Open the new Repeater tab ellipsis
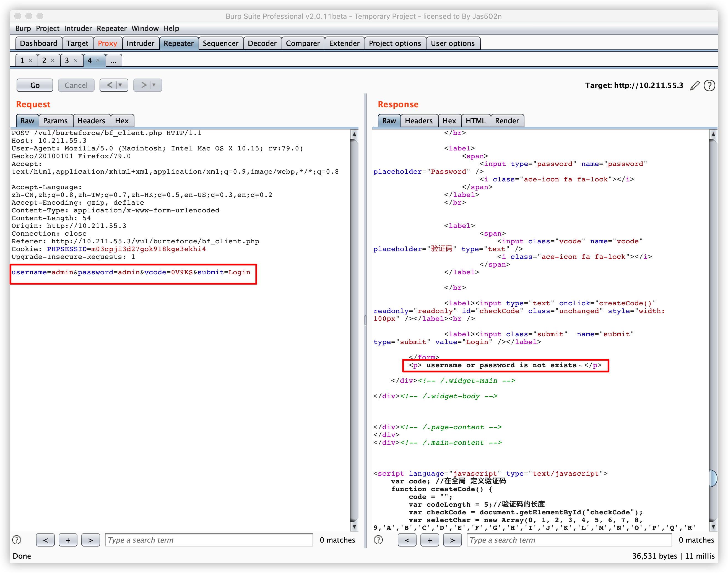 point(113,61)
